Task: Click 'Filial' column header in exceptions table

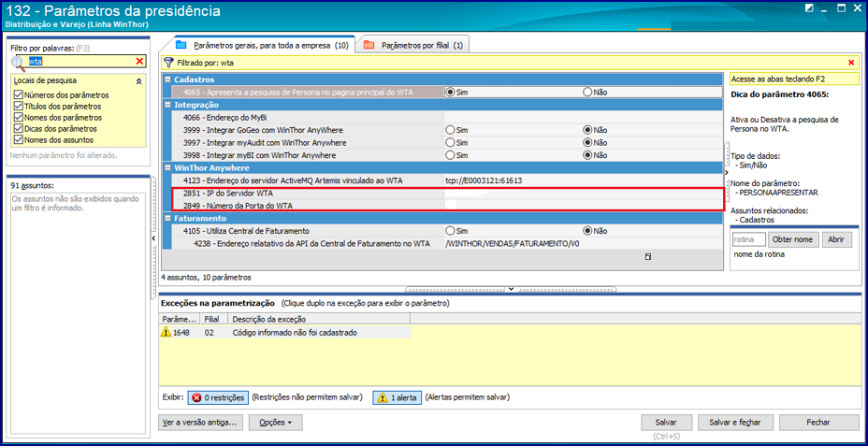Action: click(x=213, y=319)
